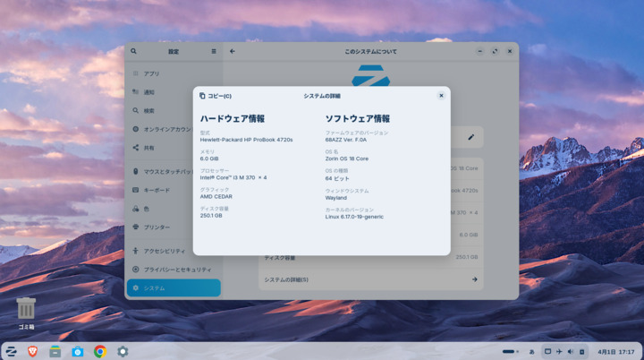Click the battery icon in system tray
This screenshot has width=644, height=360.
582,352
